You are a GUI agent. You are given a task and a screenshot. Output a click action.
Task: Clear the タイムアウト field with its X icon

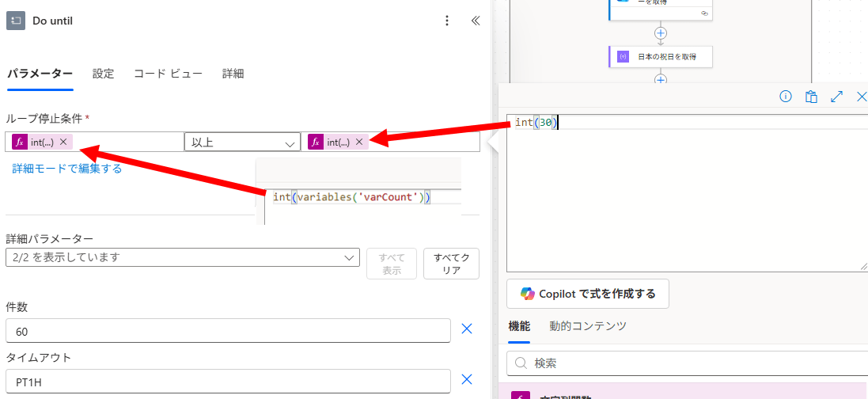467,379
